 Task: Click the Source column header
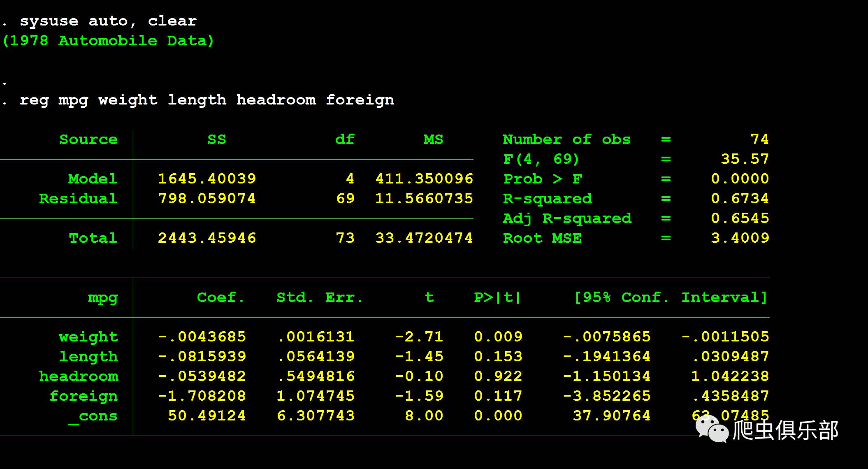tap(88, 139)
